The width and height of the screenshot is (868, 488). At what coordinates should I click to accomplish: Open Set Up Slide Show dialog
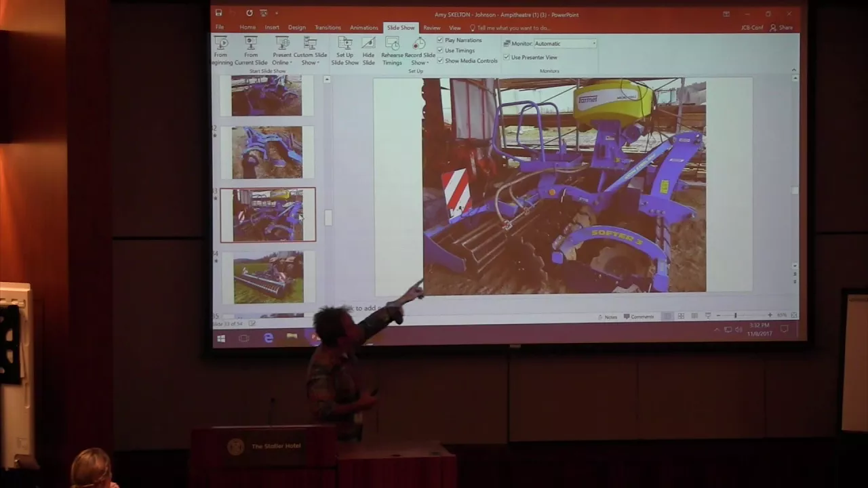tap(345, 52)
